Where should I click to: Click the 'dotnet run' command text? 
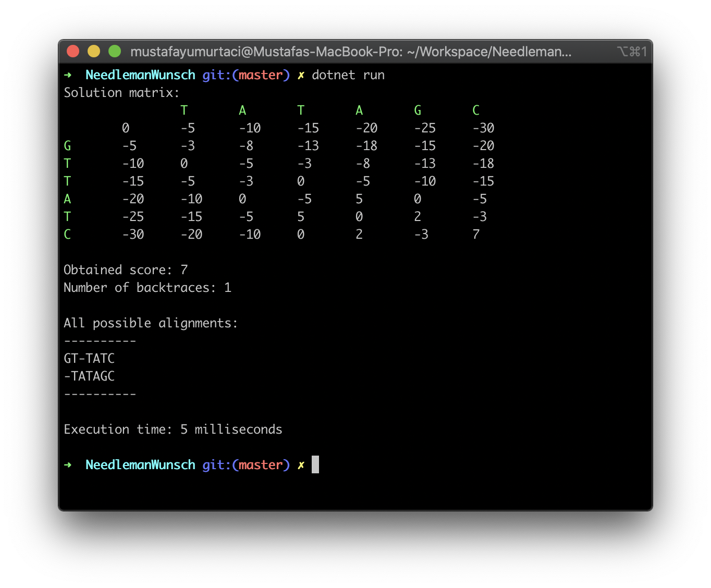click(x=348, y=75)
